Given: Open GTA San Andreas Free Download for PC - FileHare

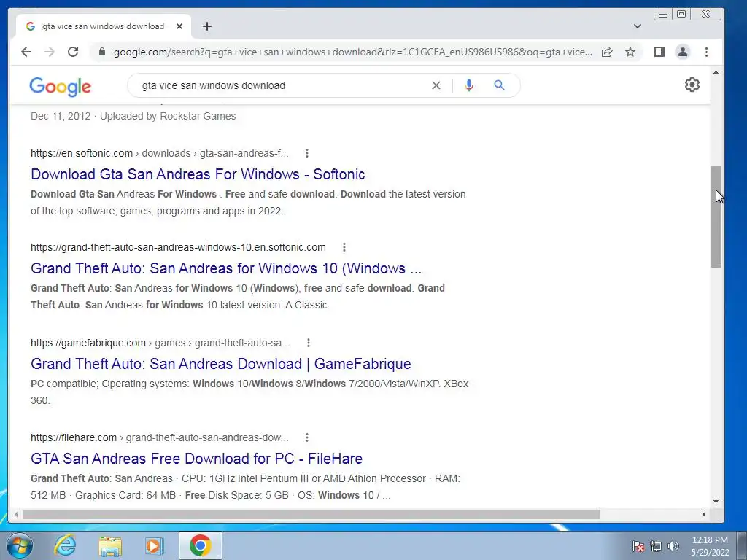Looking at the screenshot, I should coord(196,459).
